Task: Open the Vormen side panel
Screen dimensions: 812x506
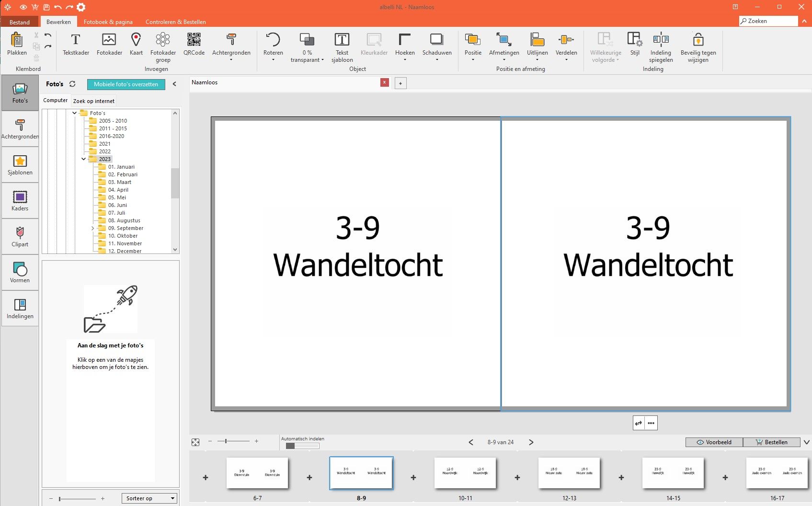Action: click(x=20, y=273)
